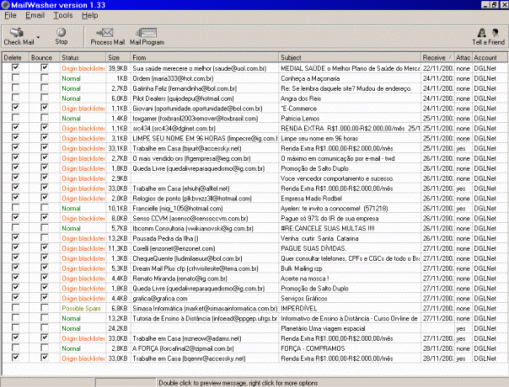
Task: Click the MailWasher title bar app icon
Action: 5,5
